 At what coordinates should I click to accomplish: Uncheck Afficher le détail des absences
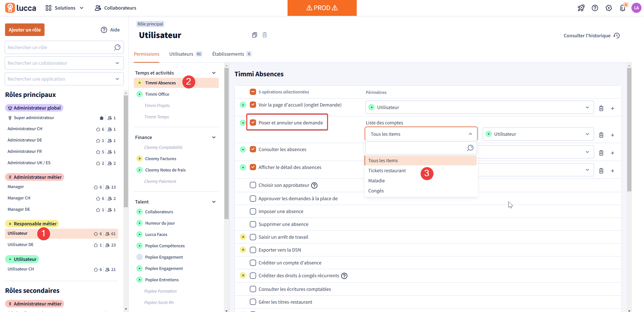253,167
